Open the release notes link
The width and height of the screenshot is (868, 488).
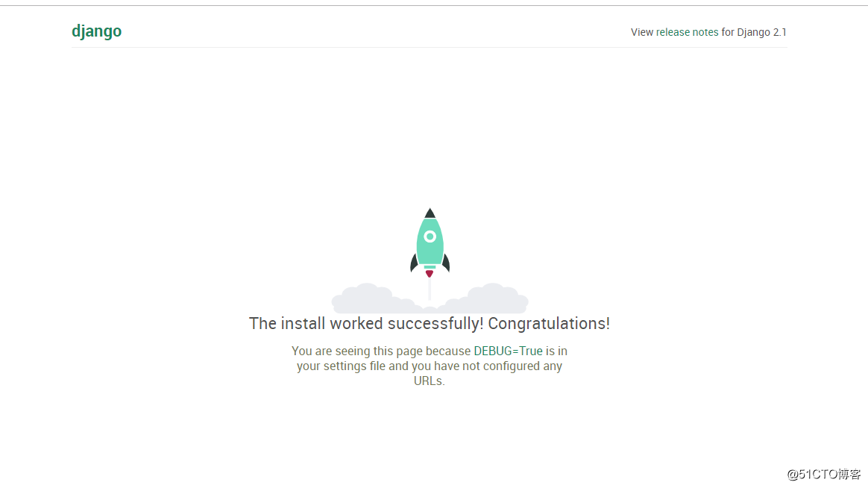click(x=687, y=32)
